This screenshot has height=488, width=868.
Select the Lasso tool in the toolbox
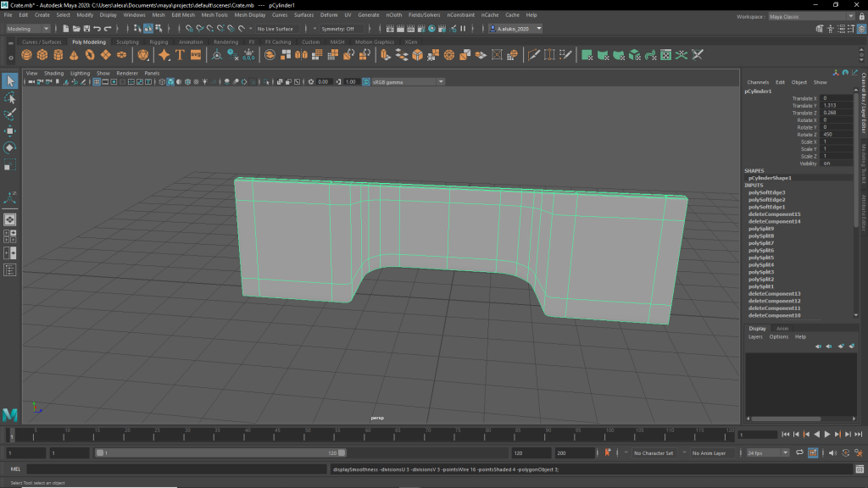coord(10,98)
